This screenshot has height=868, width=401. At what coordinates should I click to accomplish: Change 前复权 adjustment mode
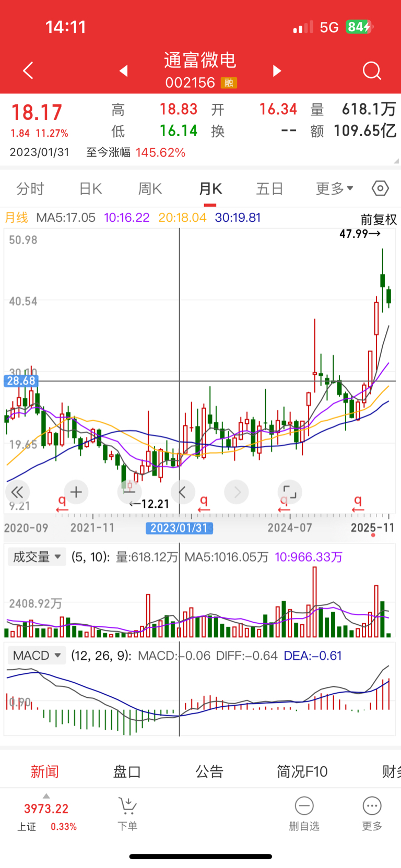(x=379, y=219)
